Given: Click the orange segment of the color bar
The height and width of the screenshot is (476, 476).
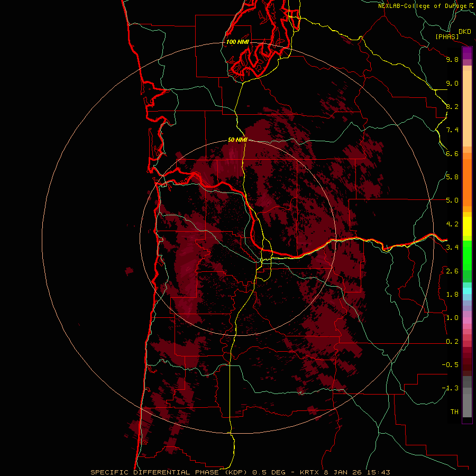Looking at the screenshot, I should click(x=467, y=183).
